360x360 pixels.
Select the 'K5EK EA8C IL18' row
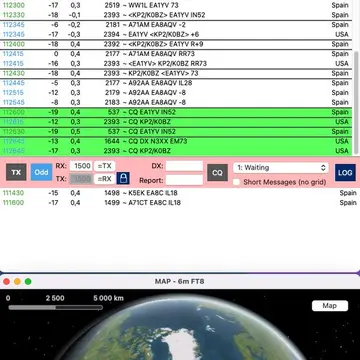(180, 193)
